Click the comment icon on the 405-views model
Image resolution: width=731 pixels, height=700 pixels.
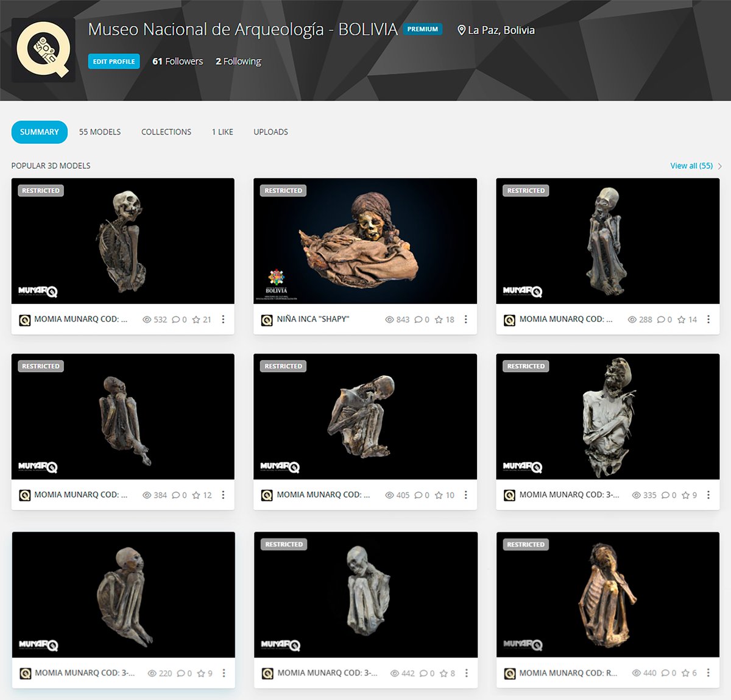coord(418,495)
